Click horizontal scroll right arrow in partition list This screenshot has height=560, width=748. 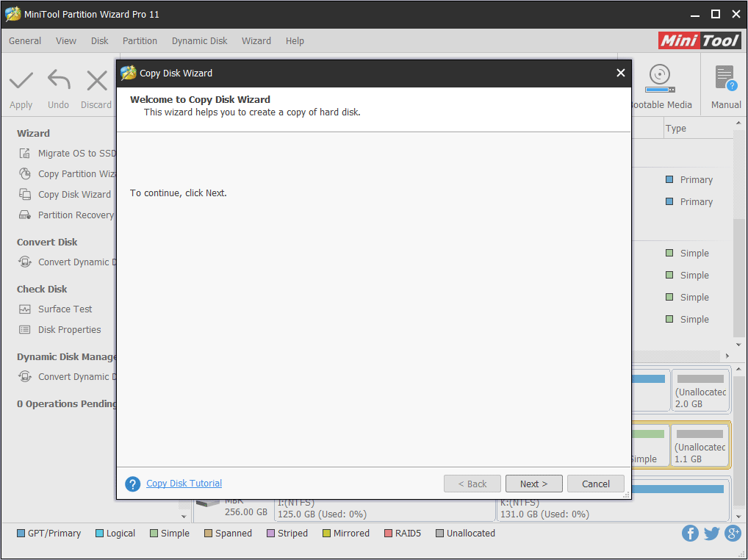pos(727,356)
